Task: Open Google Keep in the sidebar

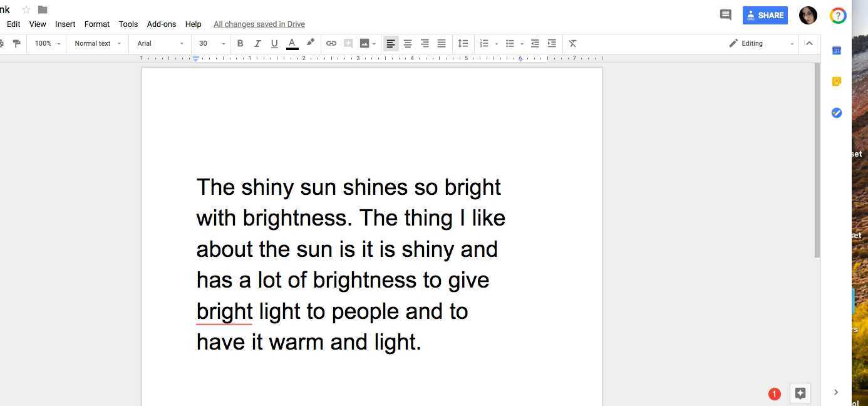Action: [x=836, y=81]
